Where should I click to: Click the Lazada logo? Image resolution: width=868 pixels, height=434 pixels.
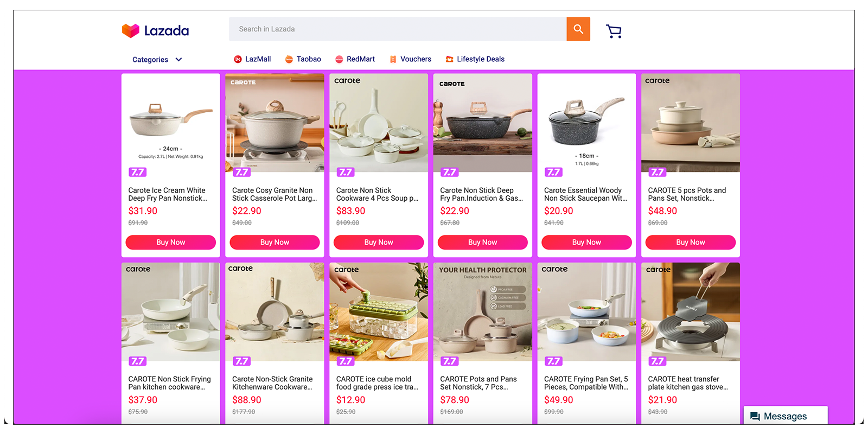click(156, 30)
